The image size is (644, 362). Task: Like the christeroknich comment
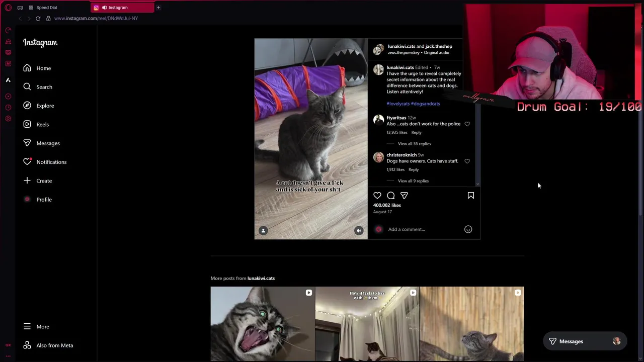point(467,161)
